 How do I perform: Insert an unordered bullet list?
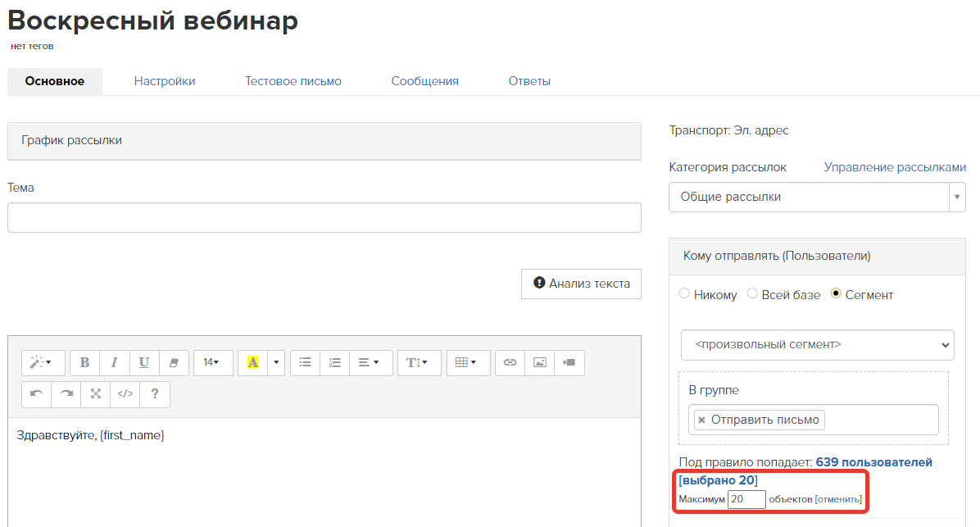pyautogui.click(x=305, y=362)
